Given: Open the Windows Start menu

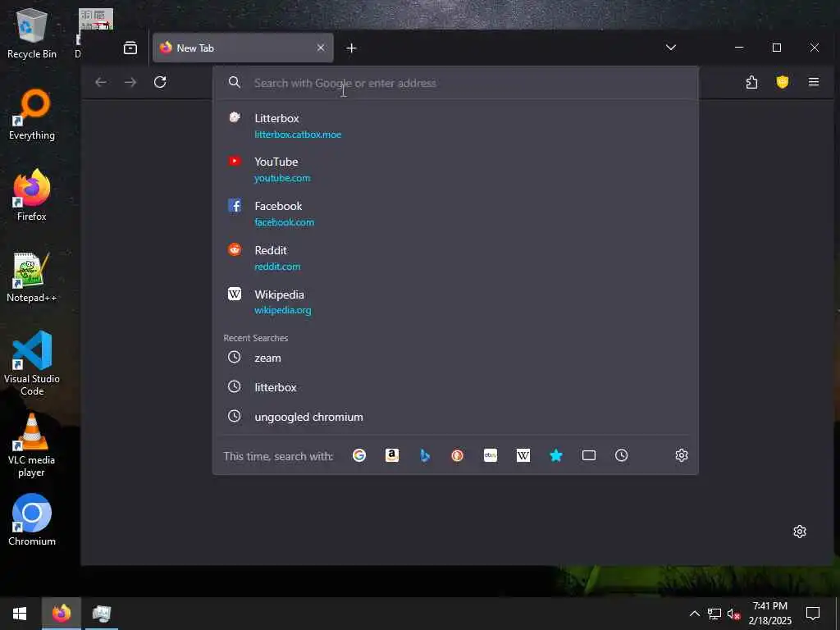Looking at the screenshot, I should point(20,614).
